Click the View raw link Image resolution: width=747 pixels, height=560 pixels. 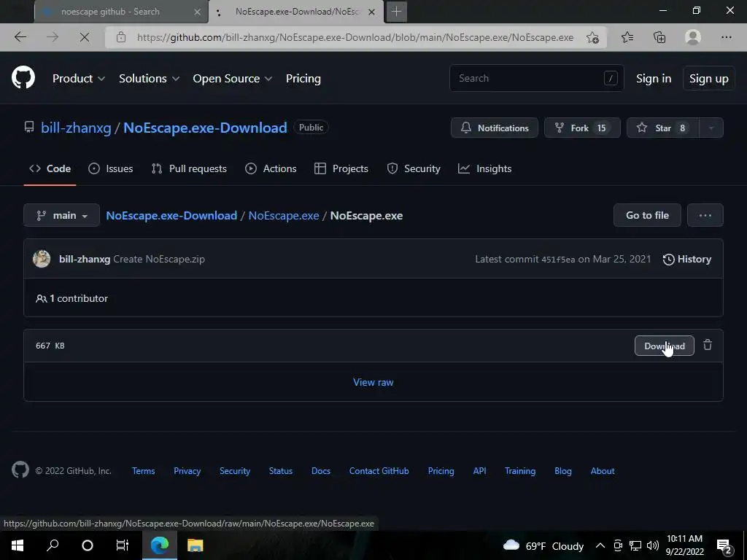pos(373,382)
